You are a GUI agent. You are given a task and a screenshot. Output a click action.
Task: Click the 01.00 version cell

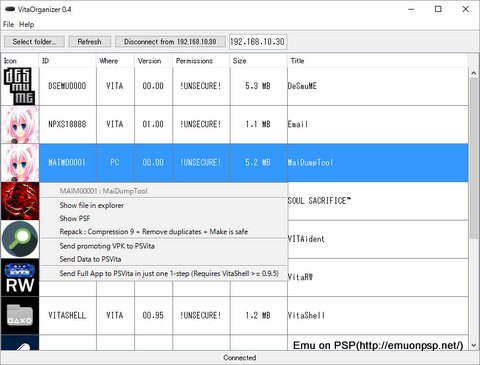point(154,125)
